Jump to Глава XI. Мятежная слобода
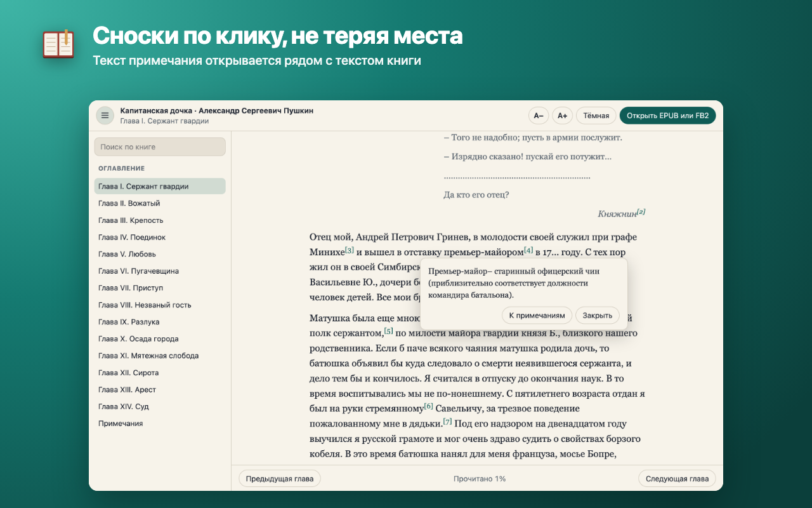The height and width of the screenshot is (508, 812). 160,356
